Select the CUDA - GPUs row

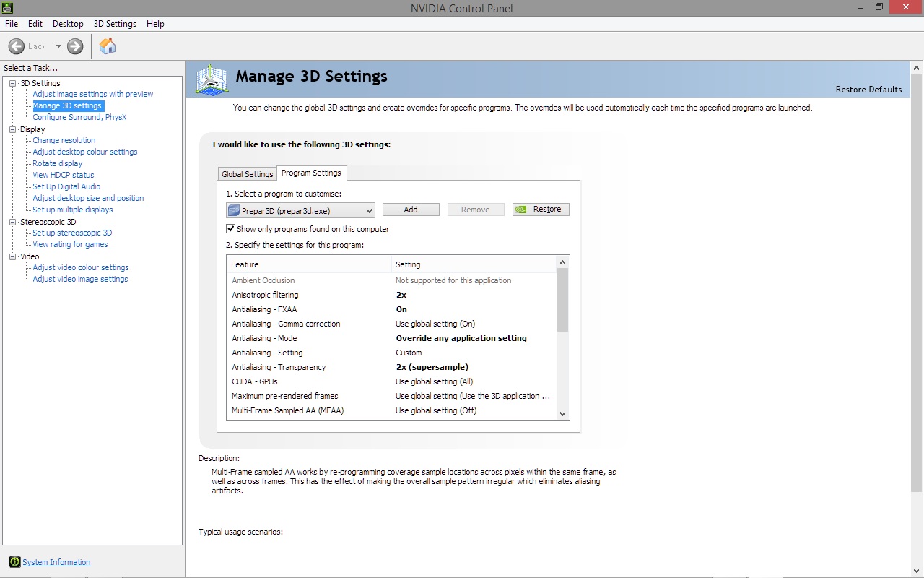(392, 381)
